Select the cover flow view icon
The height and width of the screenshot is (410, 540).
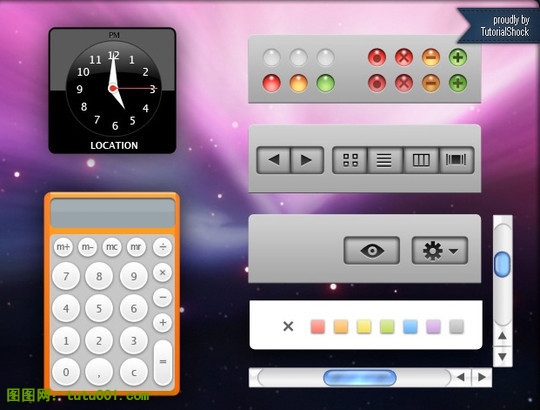coord(456,160)
